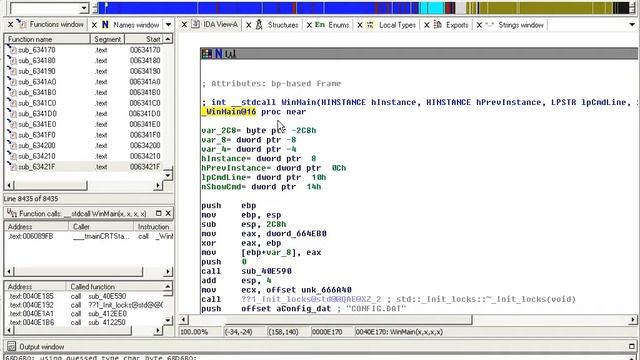Viewport: 640px width, 360px height.
Task: Click the Local Types tab icon
Action: 370,25
